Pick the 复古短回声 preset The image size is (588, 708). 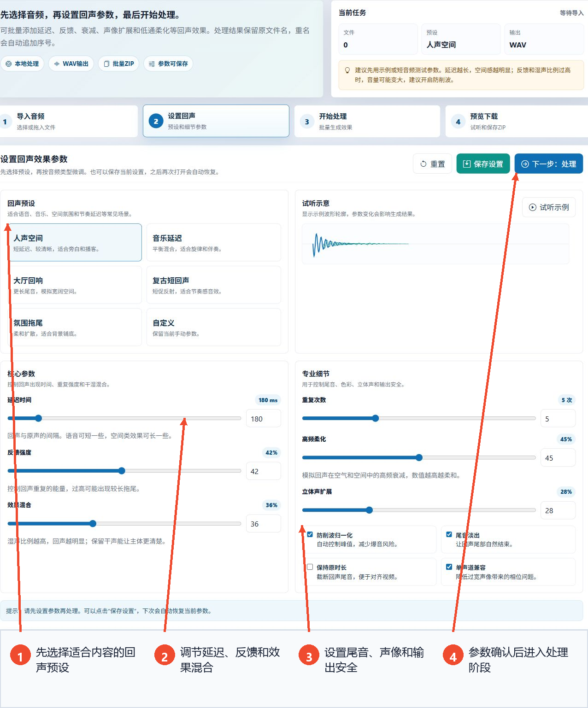point(214,285)
